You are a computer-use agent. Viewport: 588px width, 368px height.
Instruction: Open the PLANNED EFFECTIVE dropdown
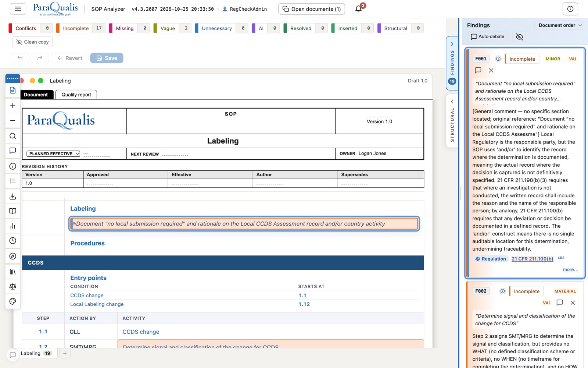click(53, 154)
